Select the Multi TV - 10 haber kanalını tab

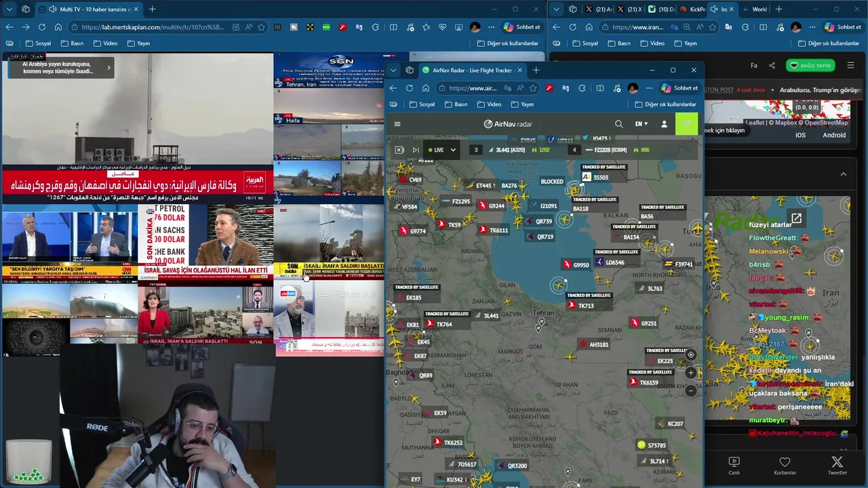pyautogui.click(x=90, y=9)
